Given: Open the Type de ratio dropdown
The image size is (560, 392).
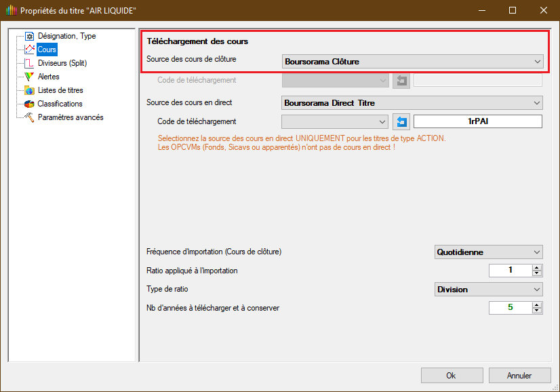Looking at the screenshot, I should [x=488, y=290].
